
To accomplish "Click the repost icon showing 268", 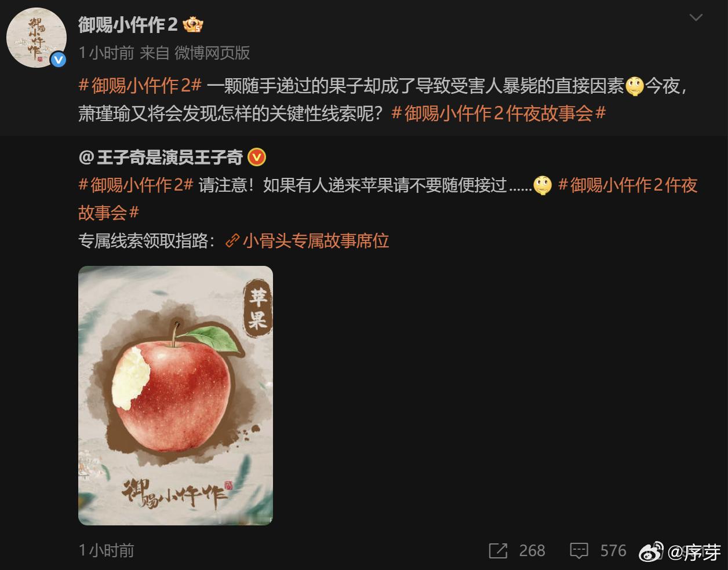I will [x=498, y=550].
